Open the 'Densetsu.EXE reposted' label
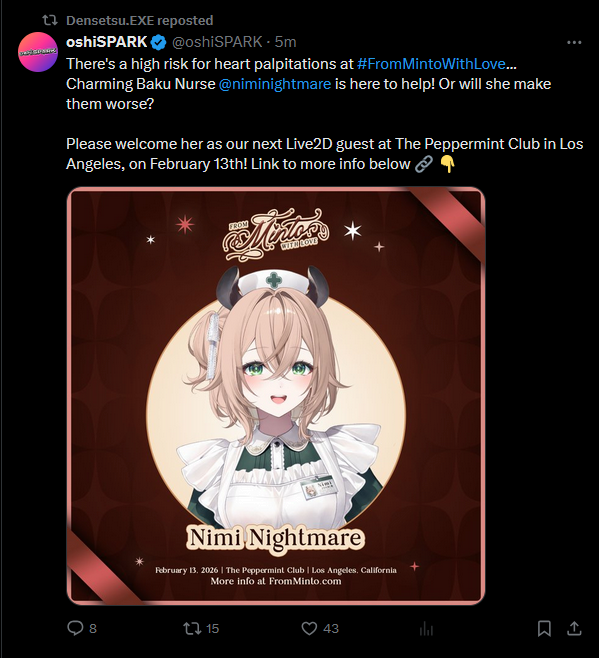Screen dimensions: 599x658 click(139, 20)
